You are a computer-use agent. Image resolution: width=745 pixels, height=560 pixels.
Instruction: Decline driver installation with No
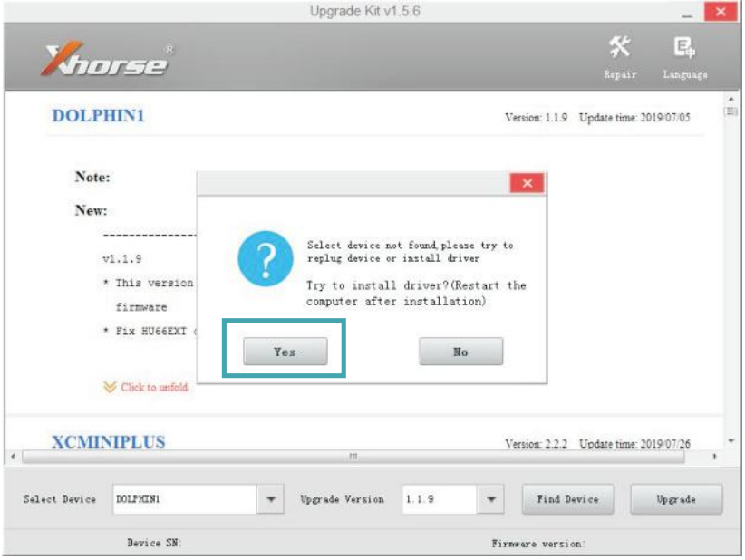click(460, 352)
